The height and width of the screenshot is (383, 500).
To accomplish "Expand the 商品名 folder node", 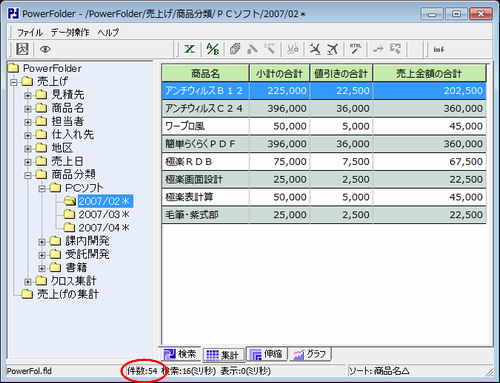I will point(28,109).
